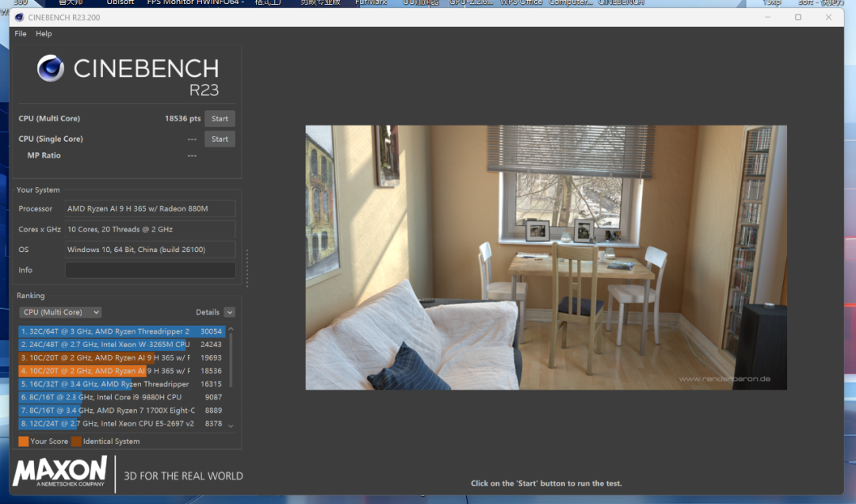Open the File menu
This screenshot has width=856, height=504.
tap(20, 33)
